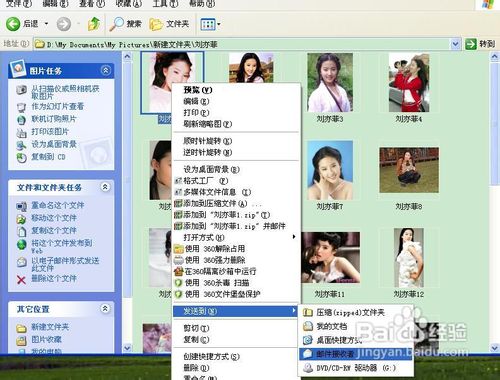Click the Forward arrow icon

coord(64,24)
